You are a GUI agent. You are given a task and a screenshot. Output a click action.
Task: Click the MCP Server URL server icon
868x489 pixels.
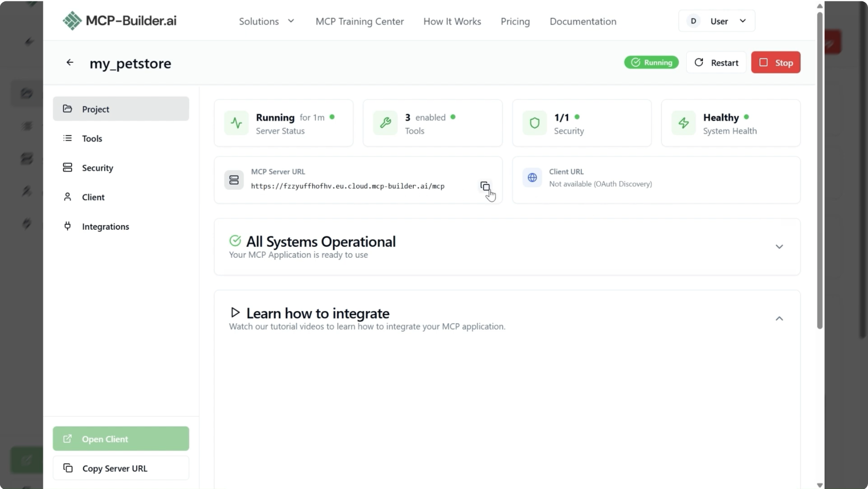click(234, 180)
